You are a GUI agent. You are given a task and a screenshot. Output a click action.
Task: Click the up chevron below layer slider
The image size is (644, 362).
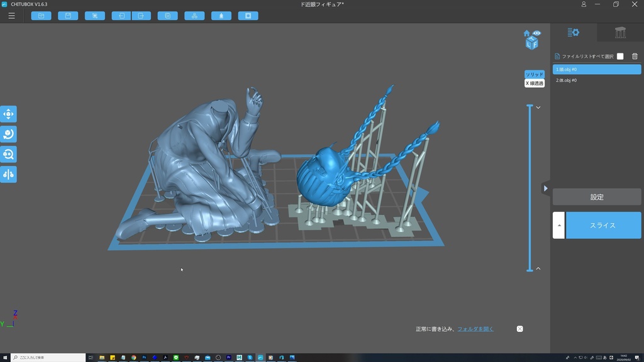[538, 268]
